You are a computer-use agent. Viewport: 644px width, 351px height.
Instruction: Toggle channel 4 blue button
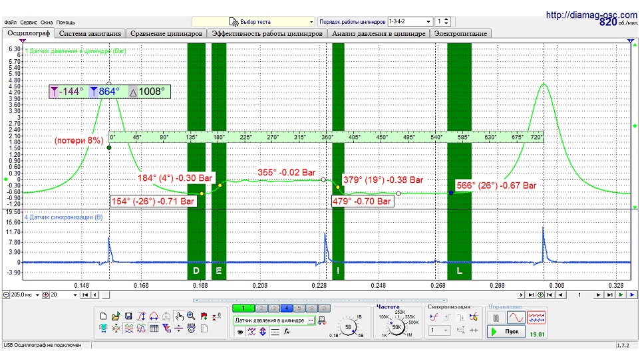pos(287,308)
